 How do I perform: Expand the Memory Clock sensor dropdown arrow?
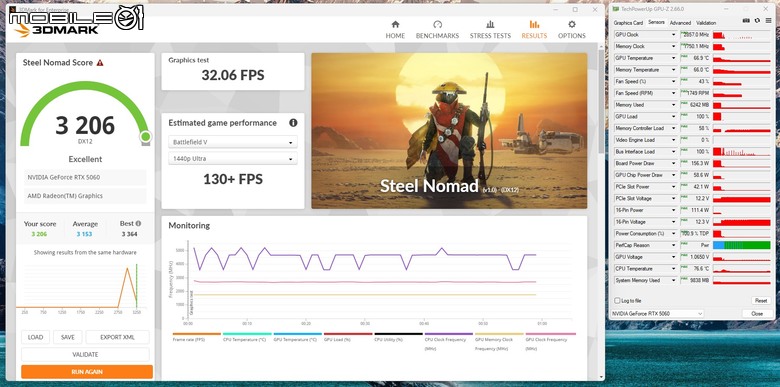pyautogui.click(x=674, y=46)
